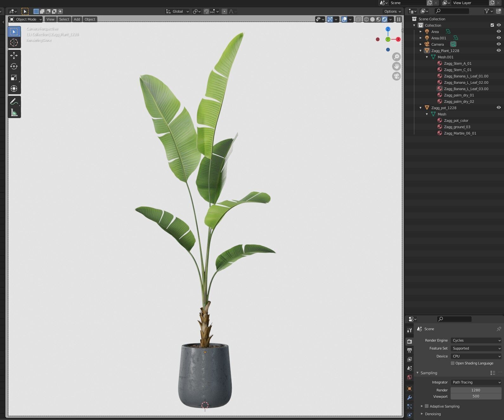Open the Scene properties tab

410,368
